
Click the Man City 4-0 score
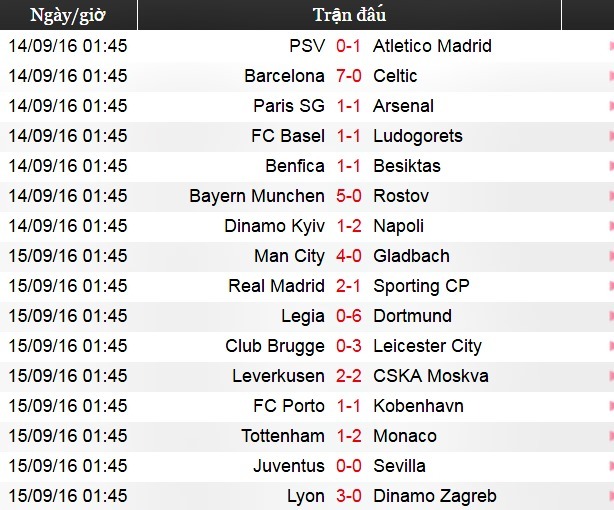[x=349, y=256]
